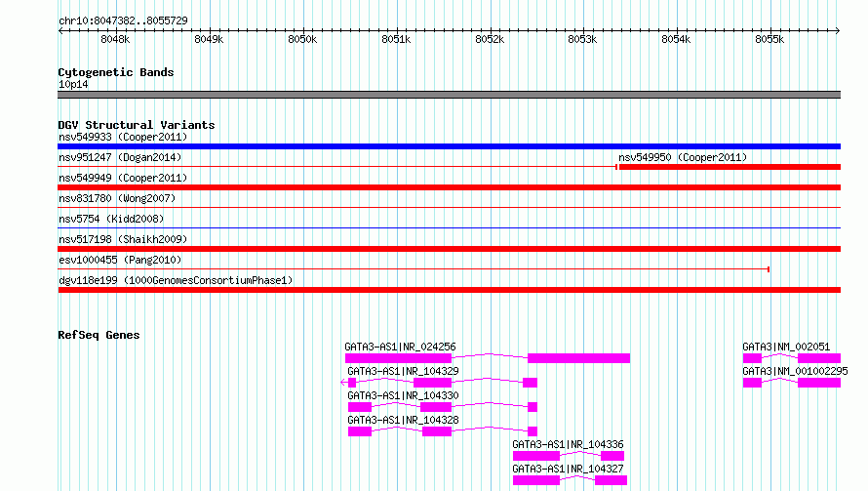Click the nsv5754 (Kidd2008) label

[x=111, y=219]
